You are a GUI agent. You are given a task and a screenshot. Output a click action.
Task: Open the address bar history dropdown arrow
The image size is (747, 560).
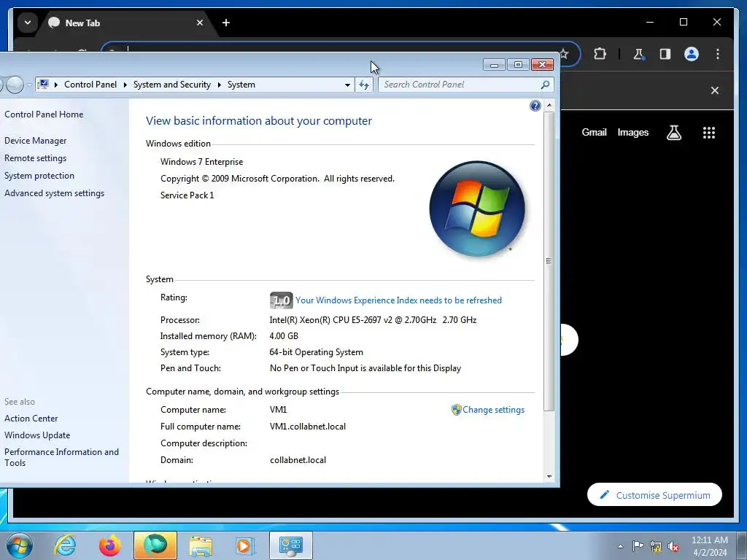347,85
